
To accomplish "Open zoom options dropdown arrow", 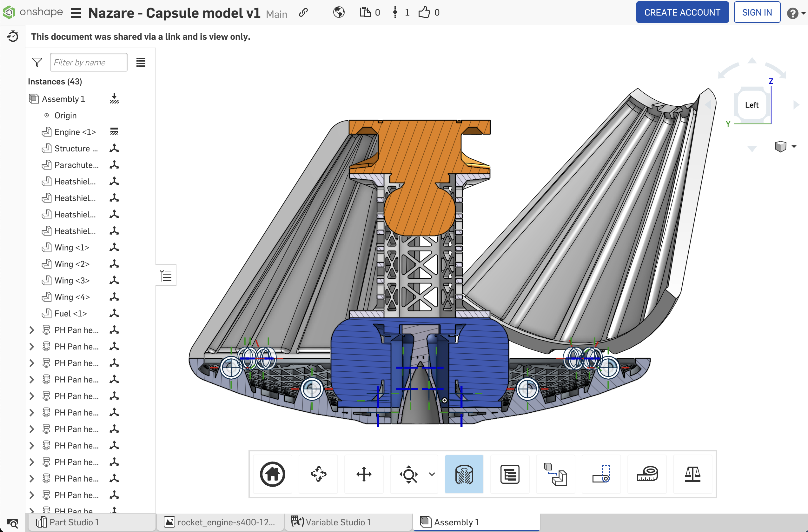I will [432, 474].
